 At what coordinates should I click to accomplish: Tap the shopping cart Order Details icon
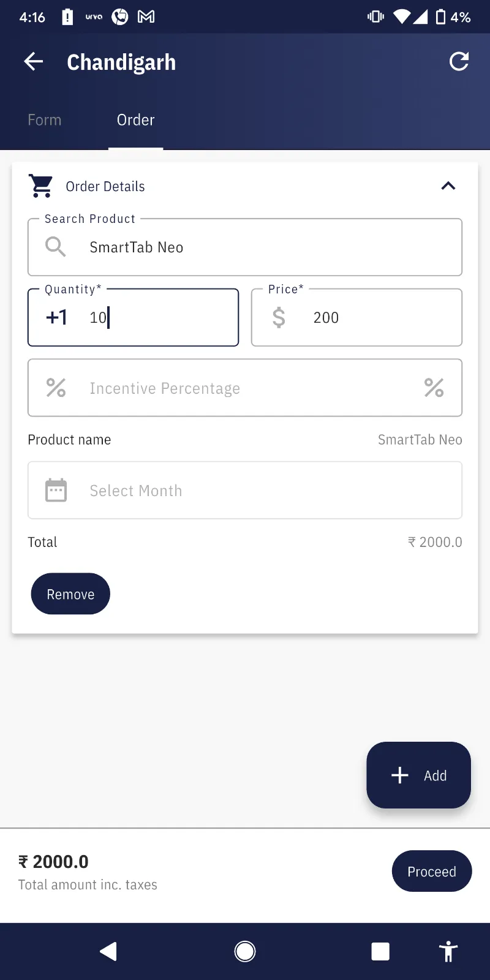pos(41,186)
